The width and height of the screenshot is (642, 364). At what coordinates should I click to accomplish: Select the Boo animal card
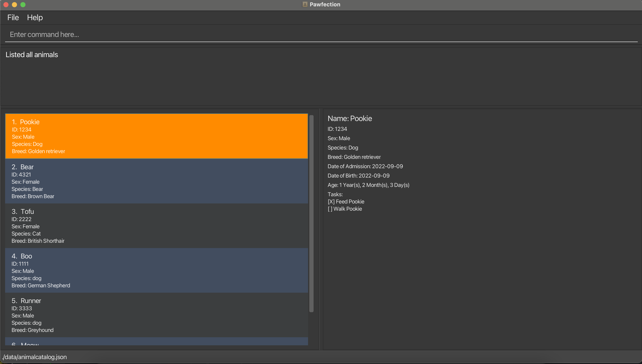pos(156,270)
